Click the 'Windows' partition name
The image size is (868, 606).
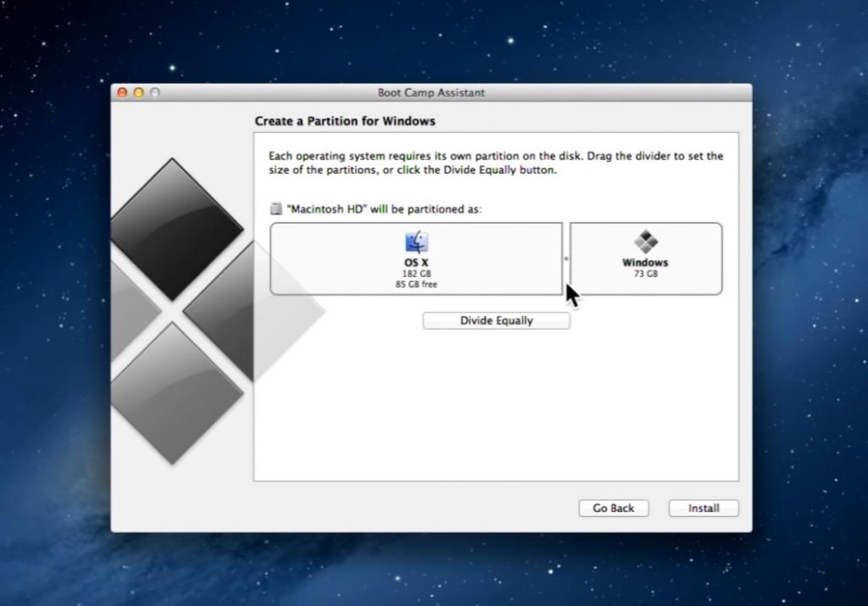(x=645, y=263)
